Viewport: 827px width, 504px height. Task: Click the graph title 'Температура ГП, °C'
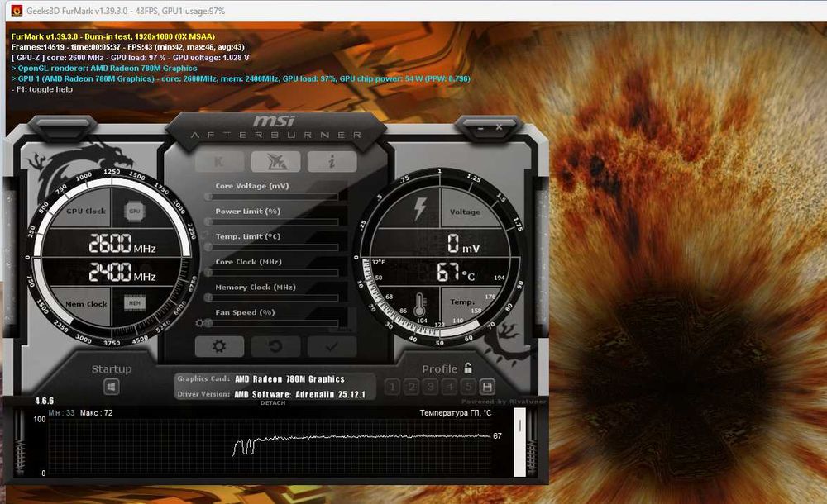[x=455, y=413]
